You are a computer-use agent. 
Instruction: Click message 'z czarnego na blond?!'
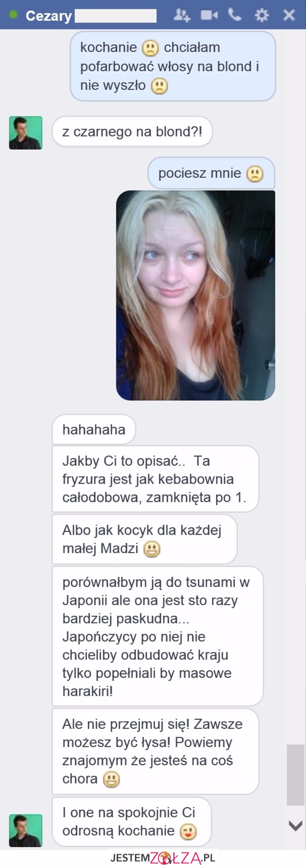click(132, 131)
